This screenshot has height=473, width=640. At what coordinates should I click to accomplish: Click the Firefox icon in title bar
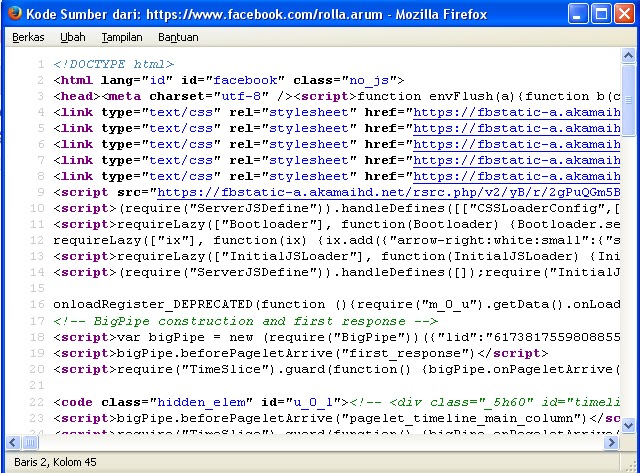[x=15, y=13]
